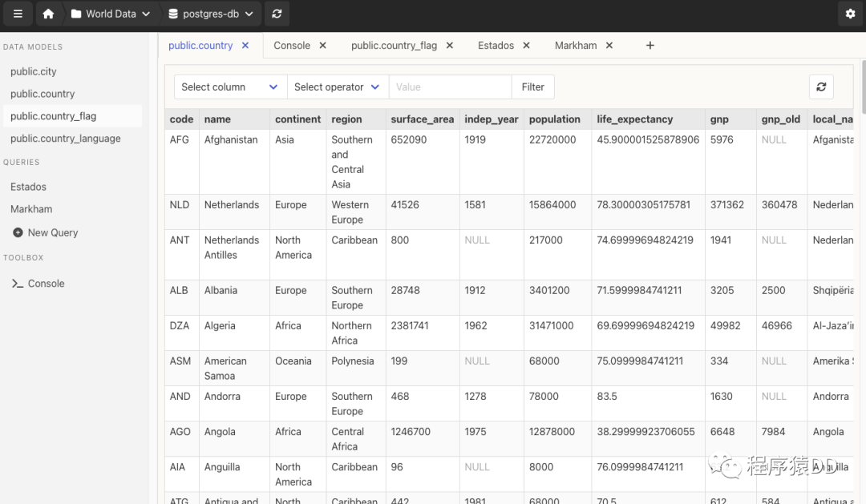Close the Markham tab
866x504 pixels.
(609, 45)
